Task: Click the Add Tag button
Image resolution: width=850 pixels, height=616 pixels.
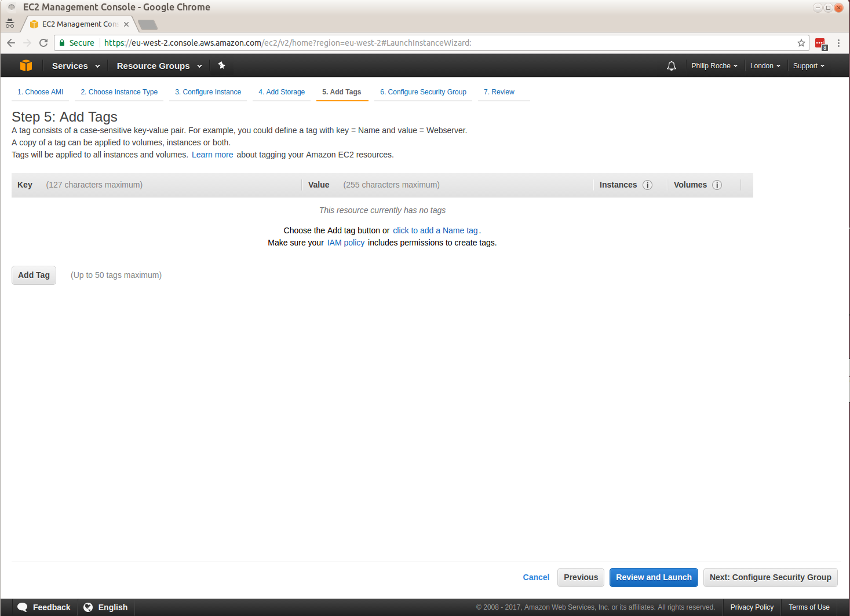Action: (34, 275)
